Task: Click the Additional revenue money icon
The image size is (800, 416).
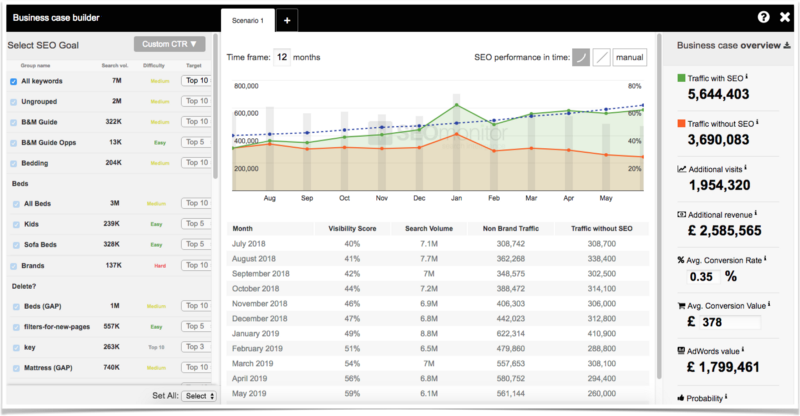Action: click(x=682, y=214)
